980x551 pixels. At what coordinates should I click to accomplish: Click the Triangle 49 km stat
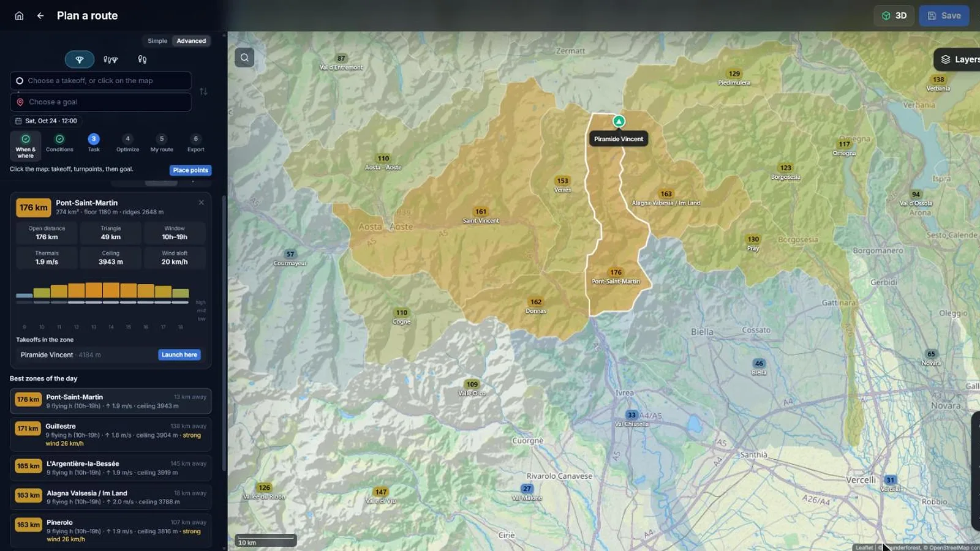(x=111, y=233)
